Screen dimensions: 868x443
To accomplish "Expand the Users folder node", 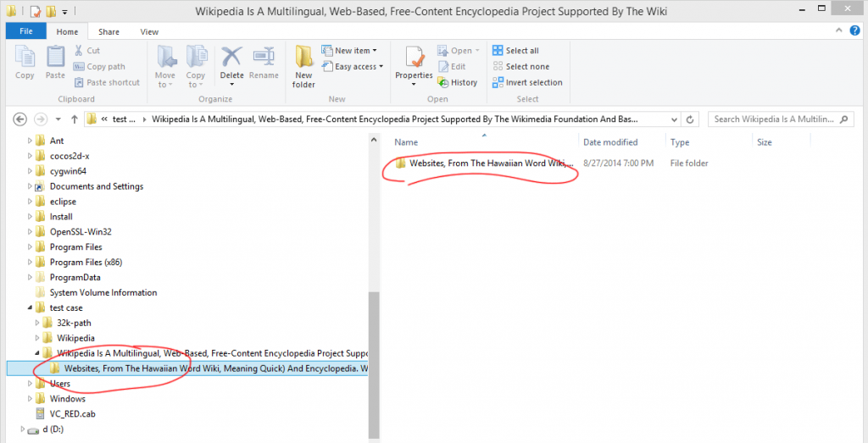I will point(30,383).
